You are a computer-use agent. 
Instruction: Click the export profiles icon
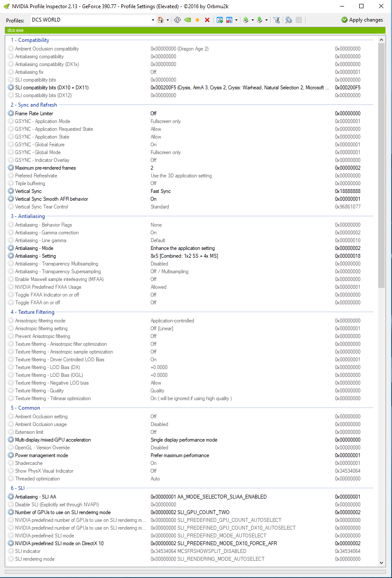point(246,20)
